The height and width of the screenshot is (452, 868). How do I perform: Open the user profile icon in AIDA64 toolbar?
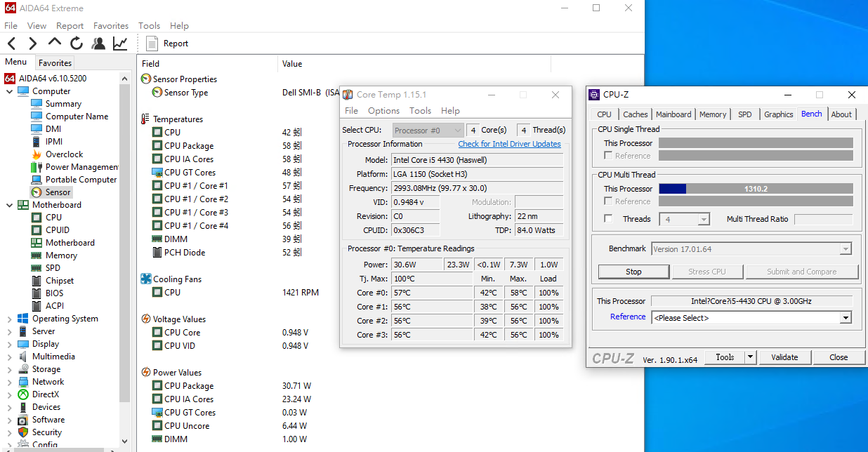click(x=98, y=44)
